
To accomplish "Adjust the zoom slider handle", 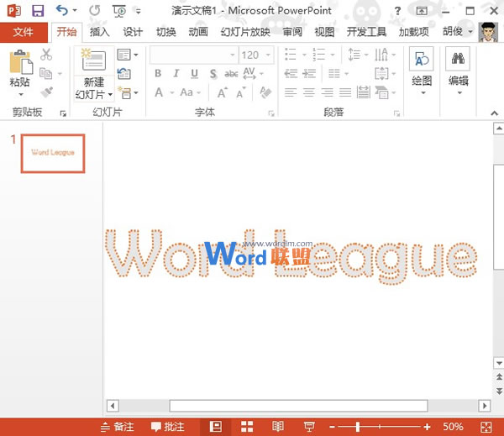I will click(x=358, y=427).
